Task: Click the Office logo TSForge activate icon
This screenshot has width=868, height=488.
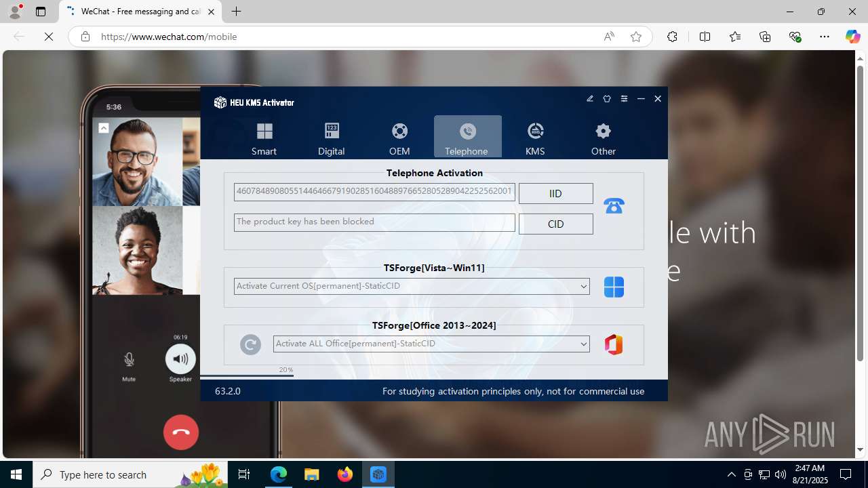Action: point(614,344)
